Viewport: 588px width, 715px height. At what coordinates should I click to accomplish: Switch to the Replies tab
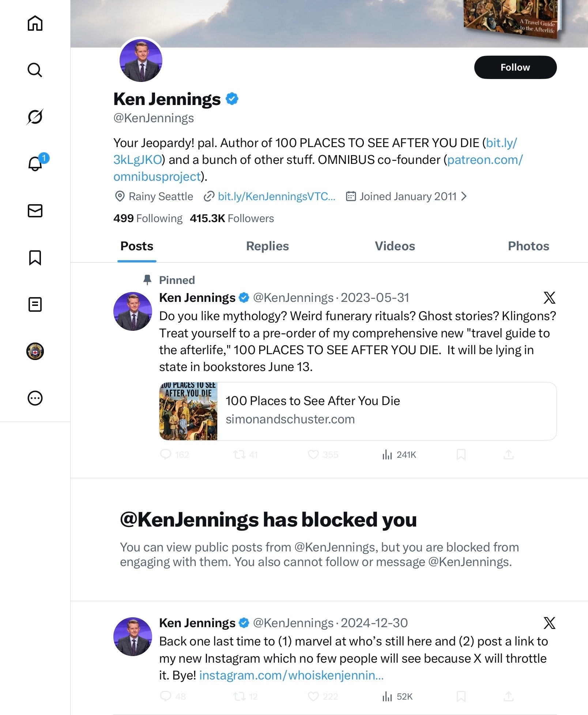tap(267, 246)
